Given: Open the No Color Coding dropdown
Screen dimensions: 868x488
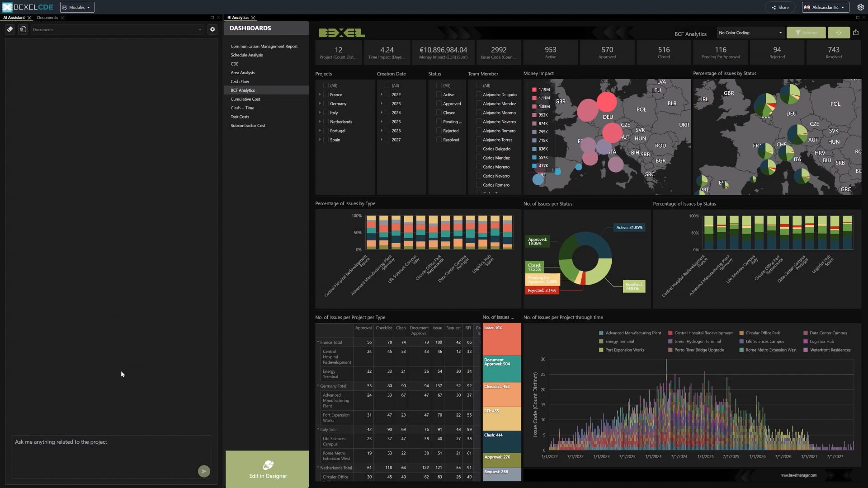Looking at the screenshot, I should pyautogui.click(x=750, y=33).
